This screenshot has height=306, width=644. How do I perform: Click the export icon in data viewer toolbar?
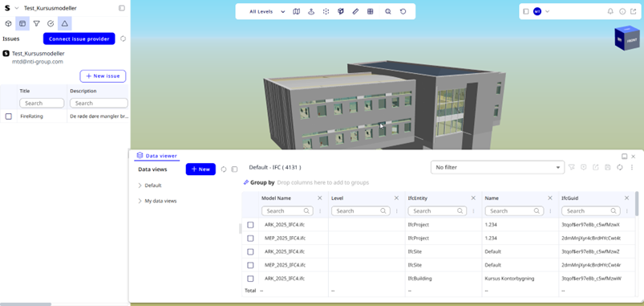(x=596, y=167)
